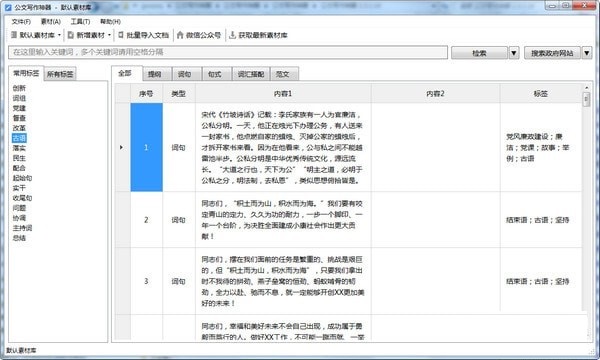Select the highlighted 序号 cell 1
Image resolution: width=600 pixels, height=360 pixels.
[x=146, y=147]
